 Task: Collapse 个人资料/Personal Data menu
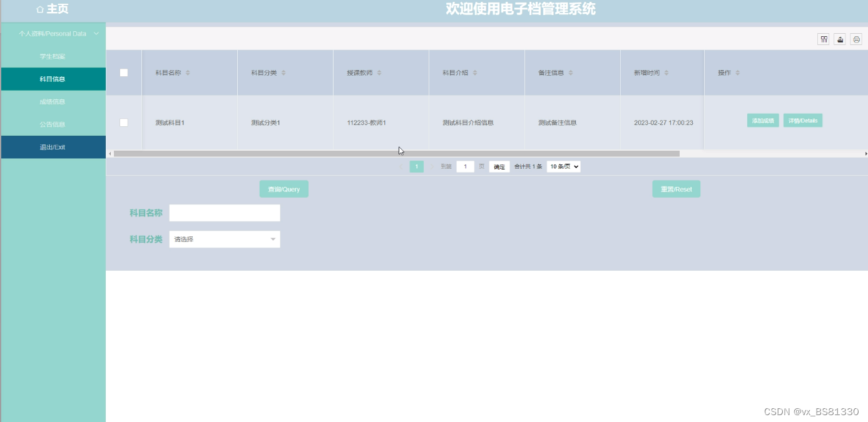click(x=53, y=34)
